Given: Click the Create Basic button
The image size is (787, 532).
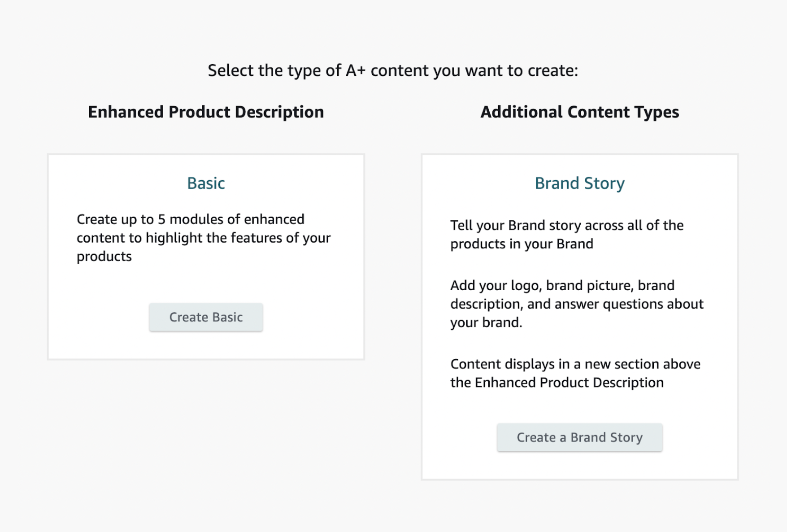Looking at the screenshot, I should 205,317.
